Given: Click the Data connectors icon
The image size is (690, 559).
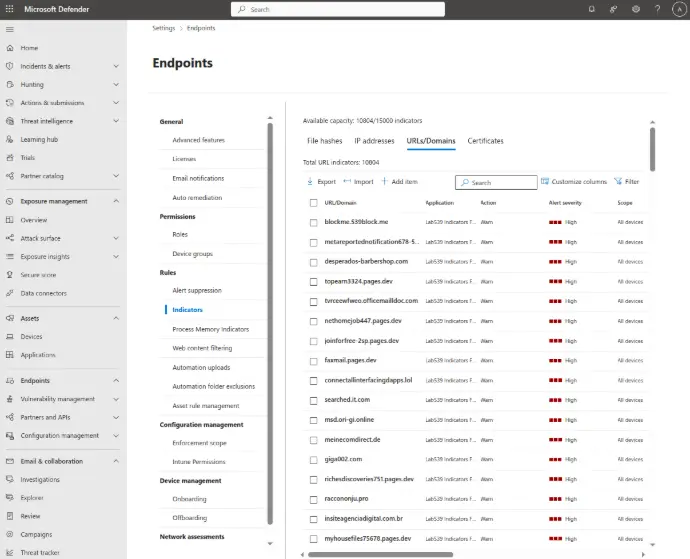Looking at the screenshot, I should [10, 293].
